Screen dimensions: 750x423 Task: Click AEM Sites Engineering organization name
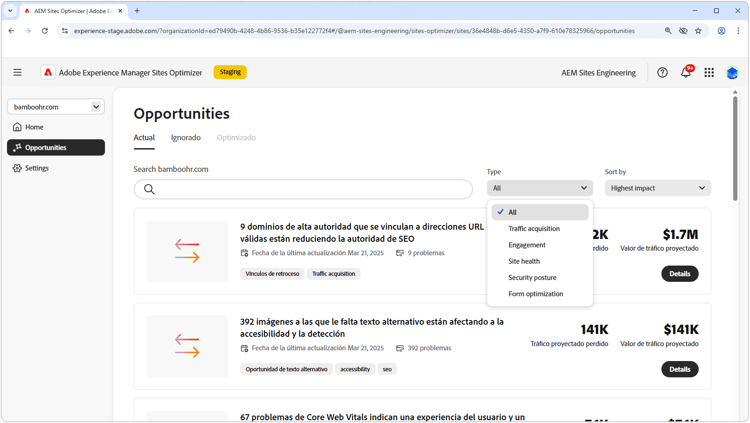point(598,73)
